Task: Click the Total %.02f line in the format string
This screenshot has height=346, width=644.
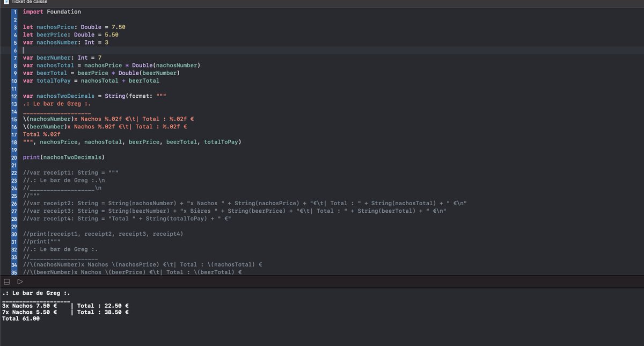Action: pyautogui.click(x=42, y=134)
